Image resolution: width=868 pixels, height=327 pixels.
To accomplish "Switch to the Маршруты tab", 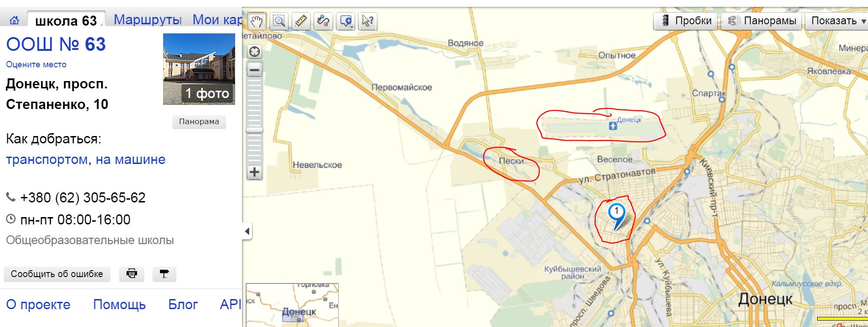I will pyautogui.click(x=148, y=20).
